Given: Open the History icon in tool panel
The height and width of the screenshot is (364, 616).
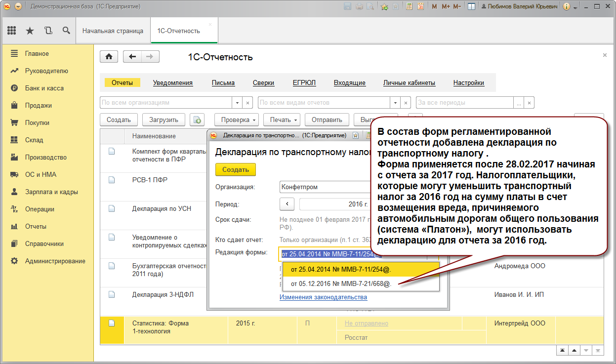Looking at the screenshot, I should tap(48, 31).
